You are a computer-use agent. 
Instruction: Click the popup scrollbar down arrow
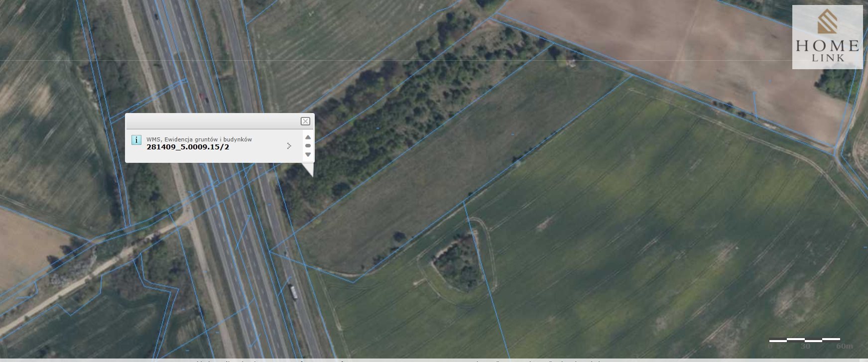tap(308, 155)
